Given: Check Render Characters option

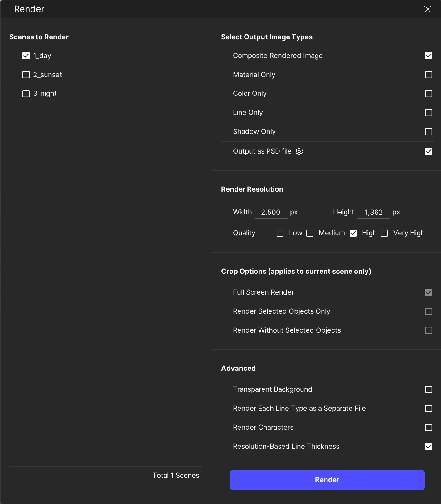Looking at the screenshot, I should [x=429, y=428].
